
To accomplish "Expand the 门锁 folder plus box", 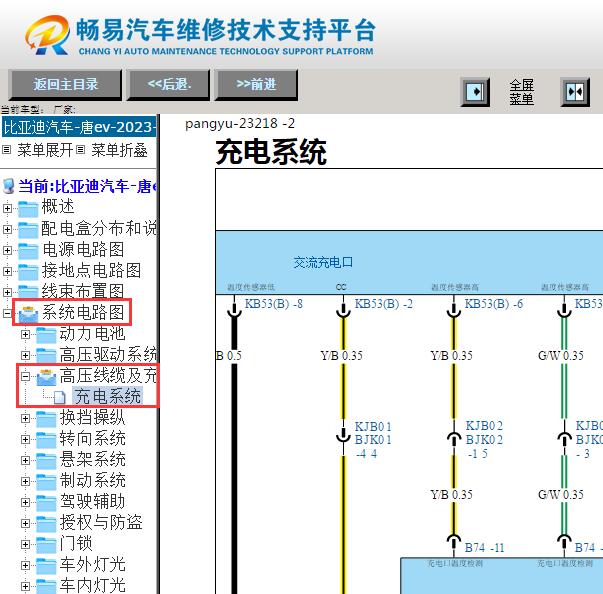I will point(25,544).
